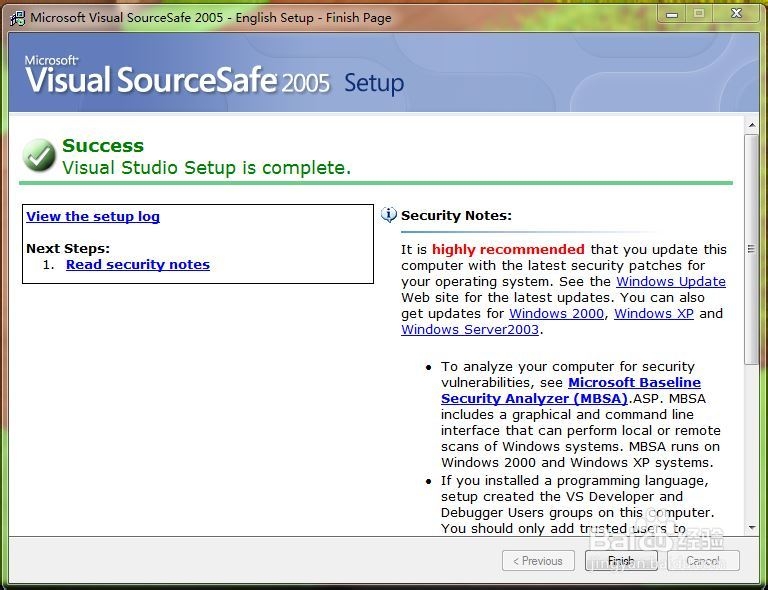Click the vertical scrollbar thumb
Viewport: 768px width, 590px height.
751,249
